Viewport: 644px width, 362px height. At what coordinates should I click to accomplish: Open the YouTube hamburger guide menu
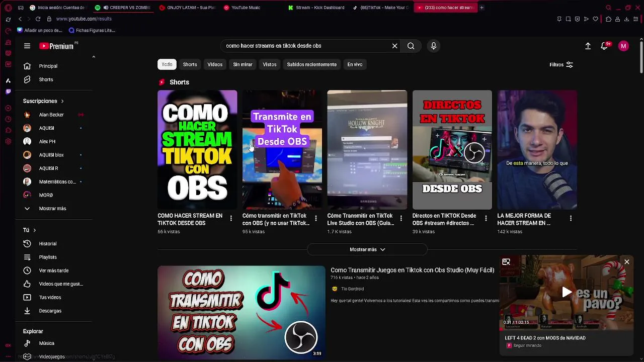[27, 46]
